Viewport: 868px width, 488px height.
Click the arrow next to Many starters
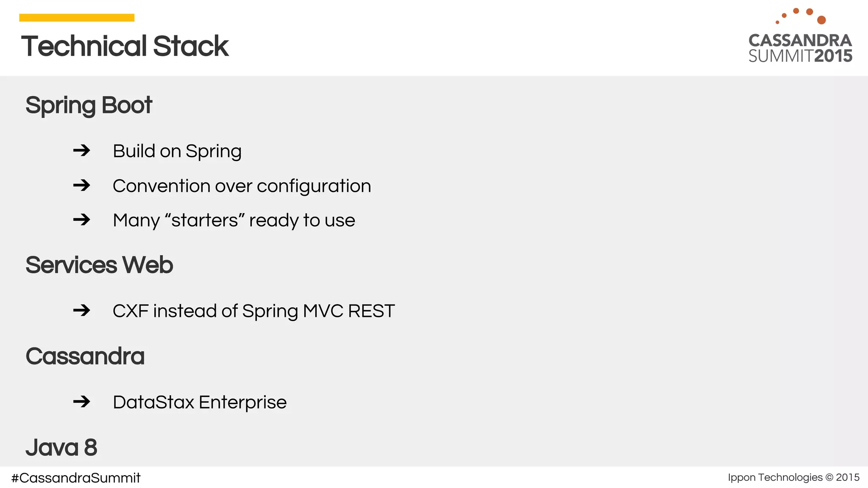coord(81,219)
